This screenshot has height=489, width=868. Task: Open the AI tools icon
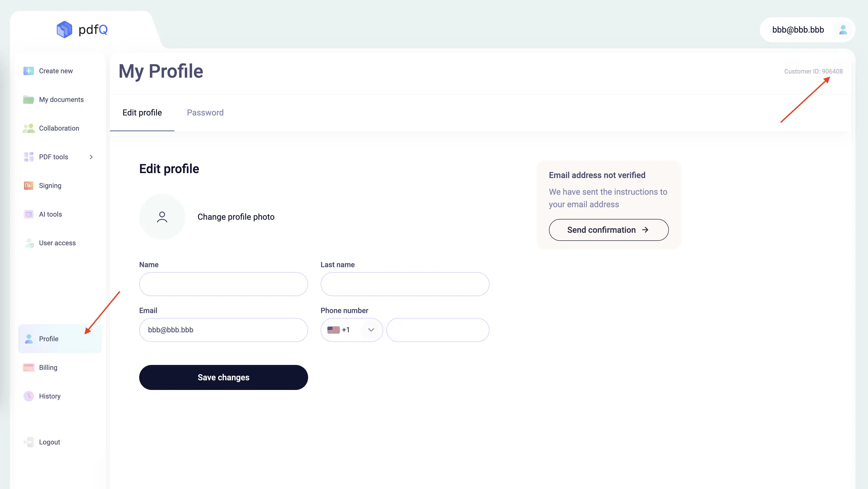coord(28,214)
